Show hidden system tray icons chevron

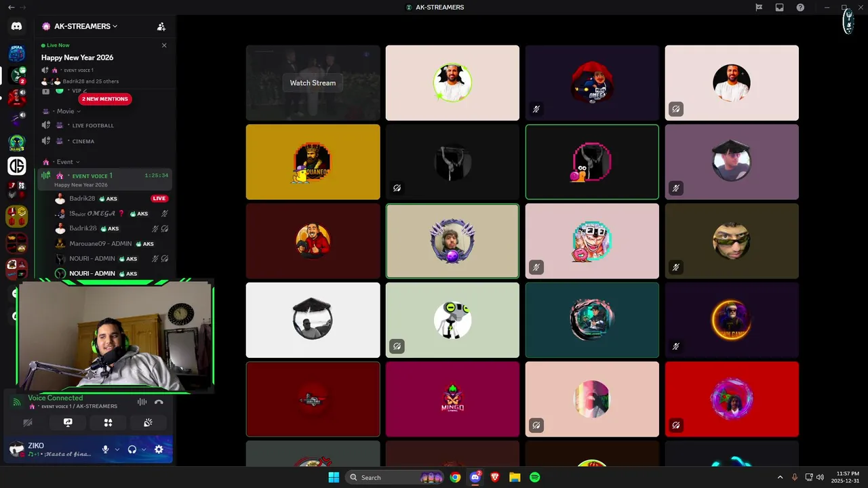780,477
